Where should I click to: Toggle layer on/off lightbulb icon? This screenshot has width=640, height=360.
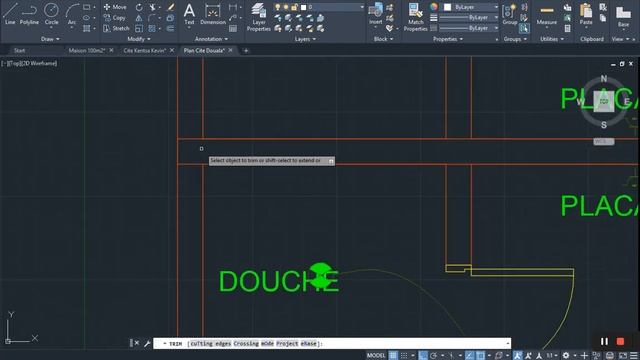pos(278,7)
